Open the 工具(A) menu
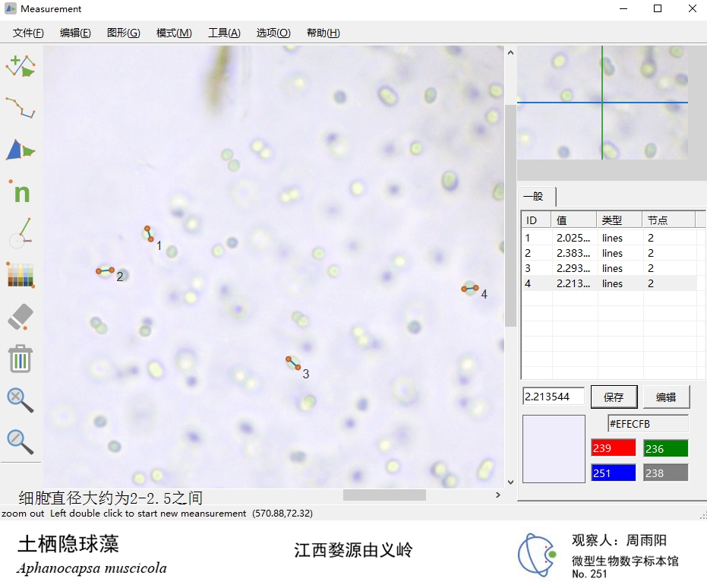The height and width of the screenshot is (588, 707). (x=224, y=33)
